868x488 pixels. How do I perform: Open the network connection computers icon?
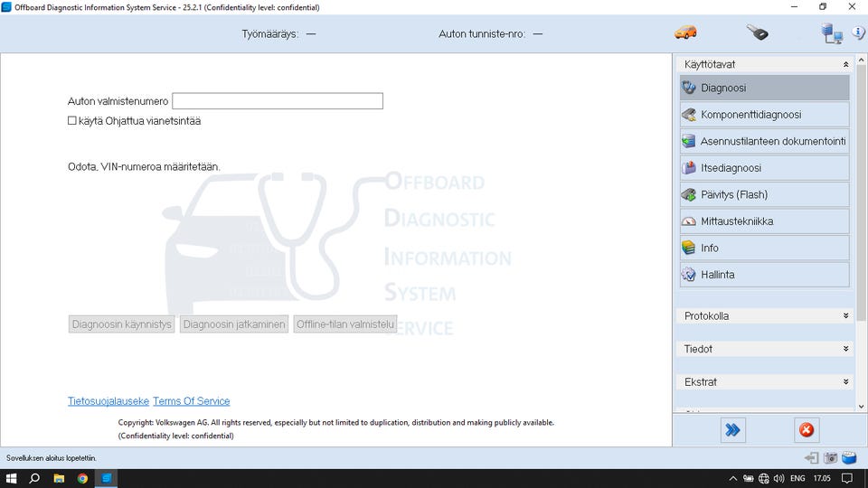pyautogui.click(x=832, y=33)
